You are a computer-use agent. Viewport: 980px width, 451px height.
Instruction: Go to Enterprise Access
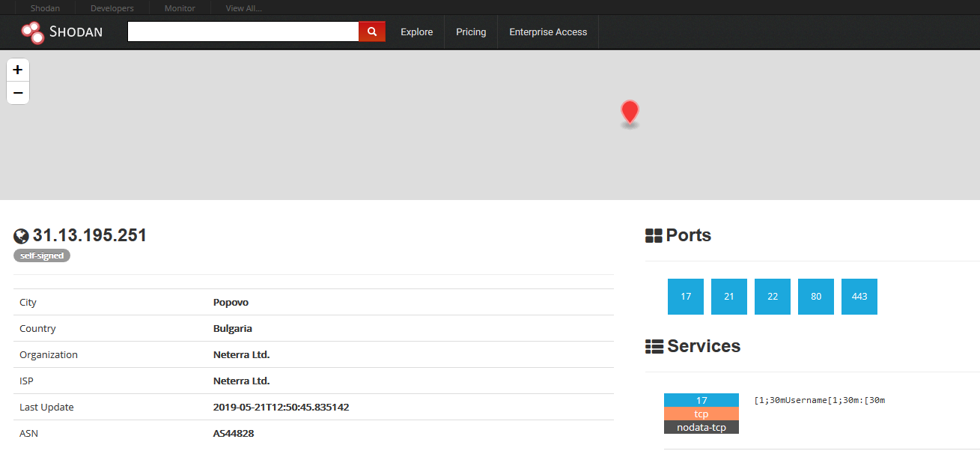point(548,32)
